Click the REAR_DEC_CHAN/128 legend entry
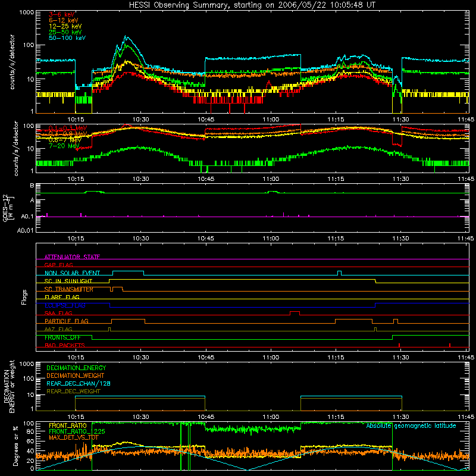Image resolution: width=476 pixels, height=476 pixels. [79, 383]
